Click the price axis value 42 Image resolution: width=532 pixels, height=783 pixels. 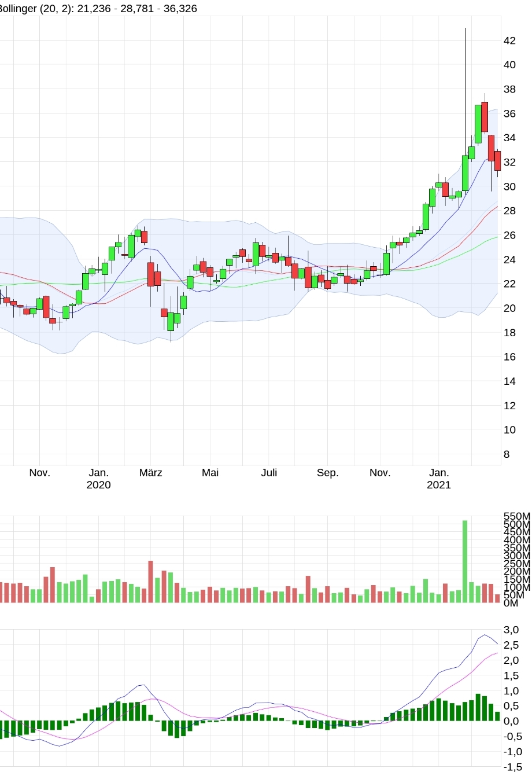click(x=509, y=41)
